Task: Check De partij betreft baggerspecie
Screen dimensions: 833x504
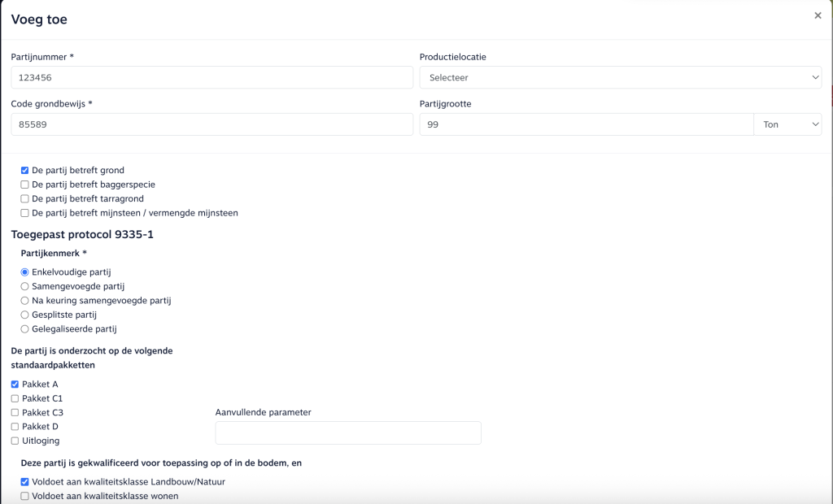Action: pyautogui.click(x=25, y=185)
